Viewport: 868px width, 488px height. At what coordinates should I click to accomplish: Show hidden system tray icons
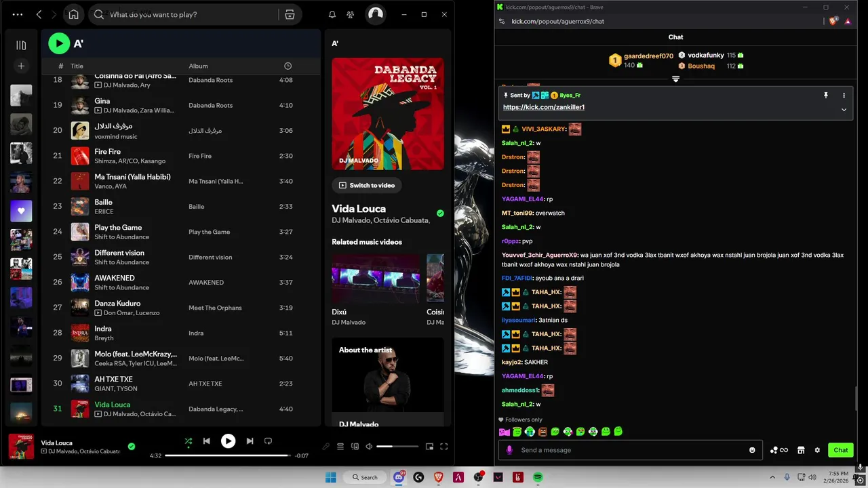772,477
